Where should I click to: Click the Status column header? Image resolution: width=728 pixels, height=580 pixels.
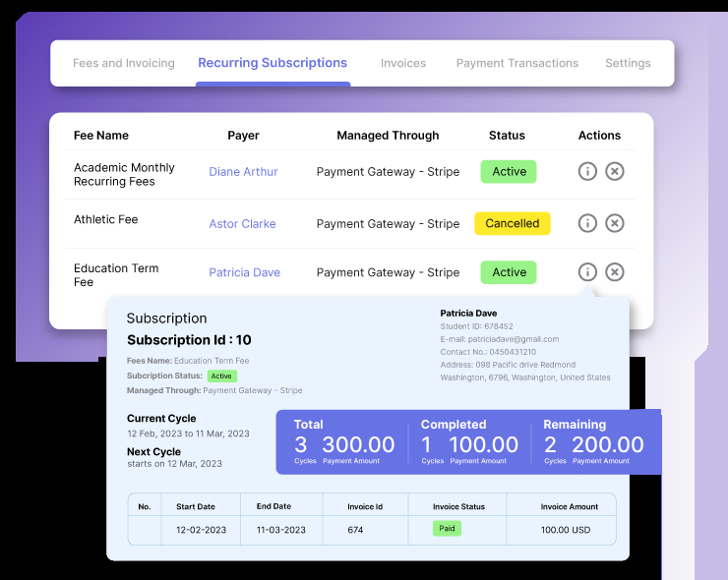pos(507,136)
